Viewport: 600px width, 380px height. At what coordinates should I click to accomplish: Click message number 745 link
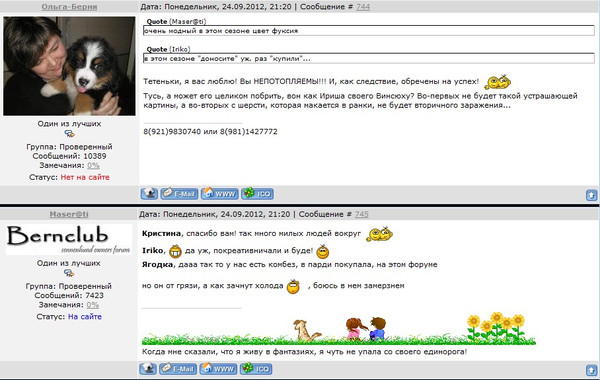click(x=362, y=214)
